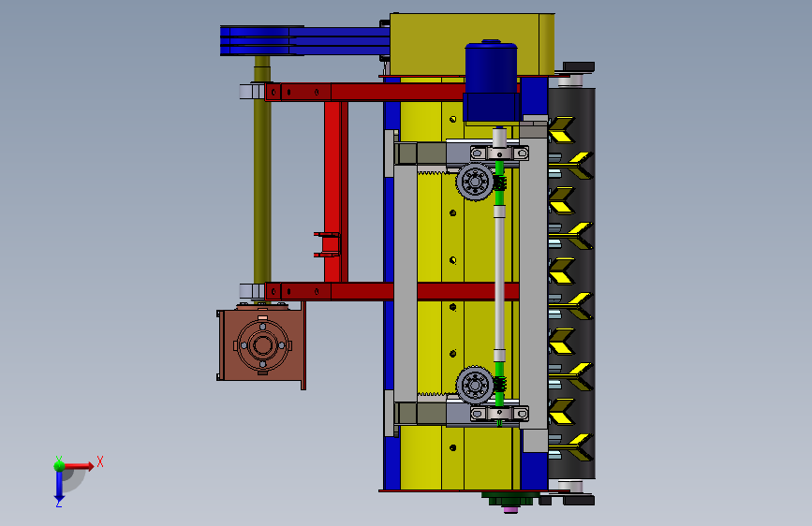
Task: Select the red vertical frame post
Action: pos(335,192)
